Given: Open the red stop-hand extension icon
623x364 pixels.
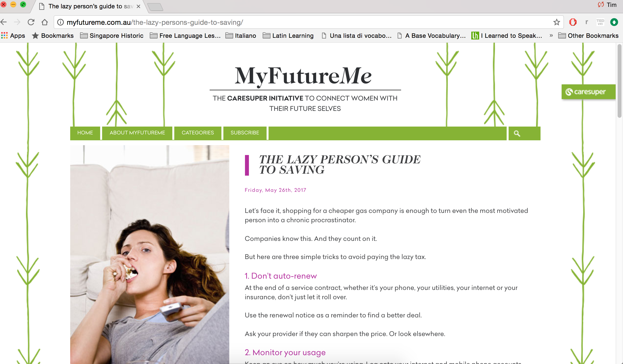Looking at the screenshot, I should pyautogui.click(x=573, y=22).
